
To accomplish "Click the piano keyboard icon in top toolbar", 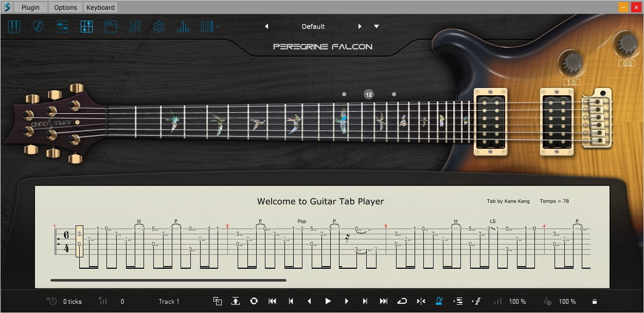I will point(14,27).
